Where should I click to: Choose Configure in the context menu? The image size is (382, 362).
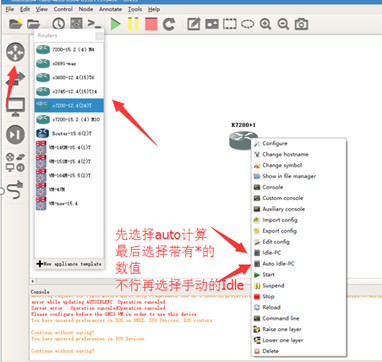pos(299,143)
